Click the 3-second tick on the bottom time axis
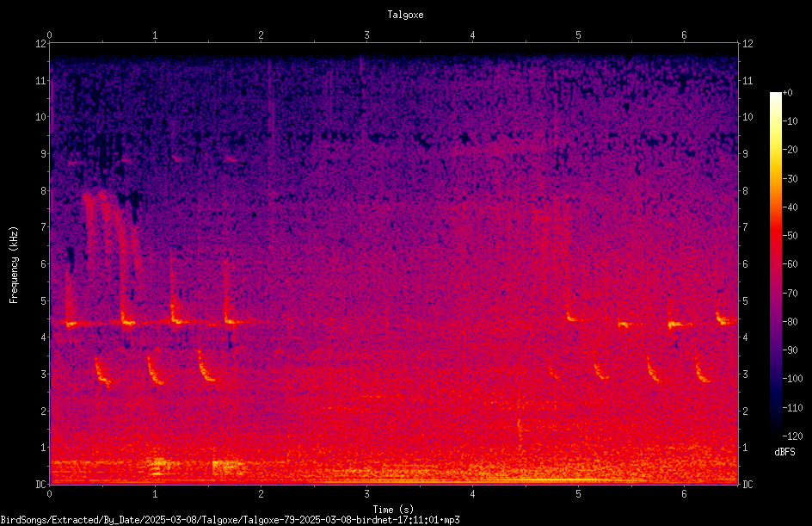 click(x=366, y=494)
